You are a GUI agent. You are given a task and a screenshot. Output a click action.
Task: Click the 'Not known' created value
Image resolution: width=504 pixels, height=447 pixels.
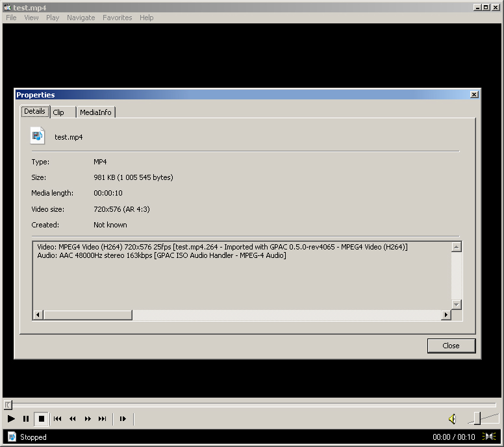[110, 225]
